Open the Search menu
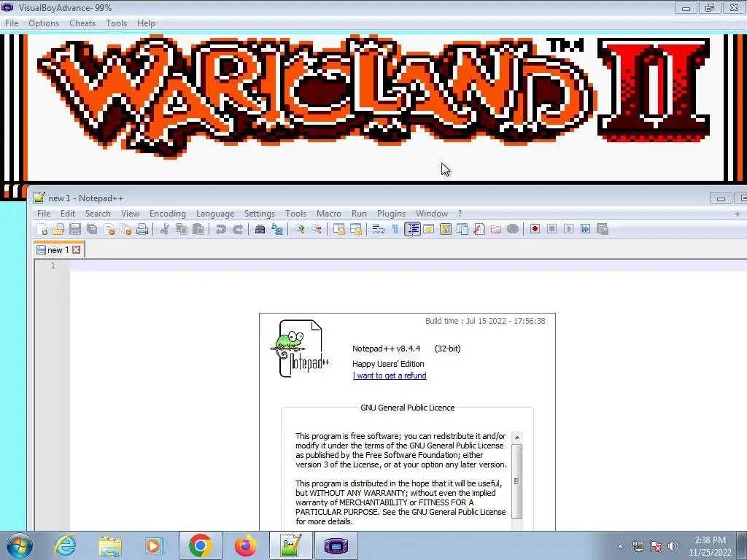Image resolution: width=747 pixels, height=560 pixels. click(98, 214)
